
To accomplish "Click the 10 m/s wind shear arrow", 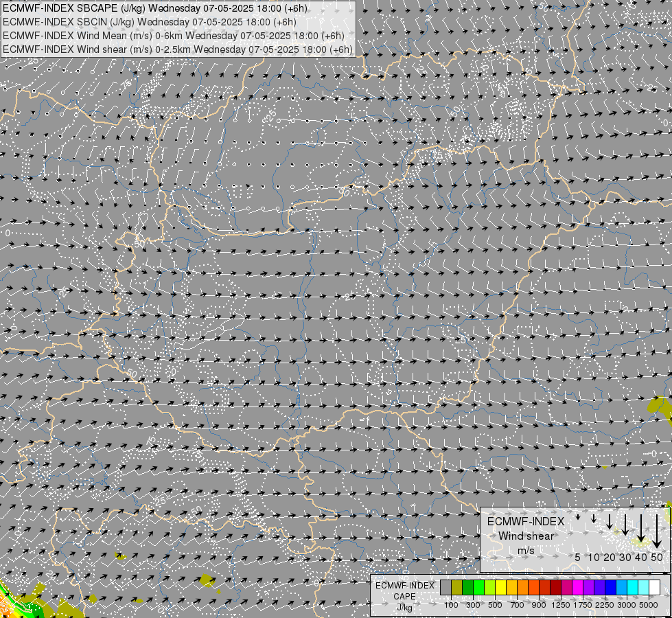I will coord(594,519).
